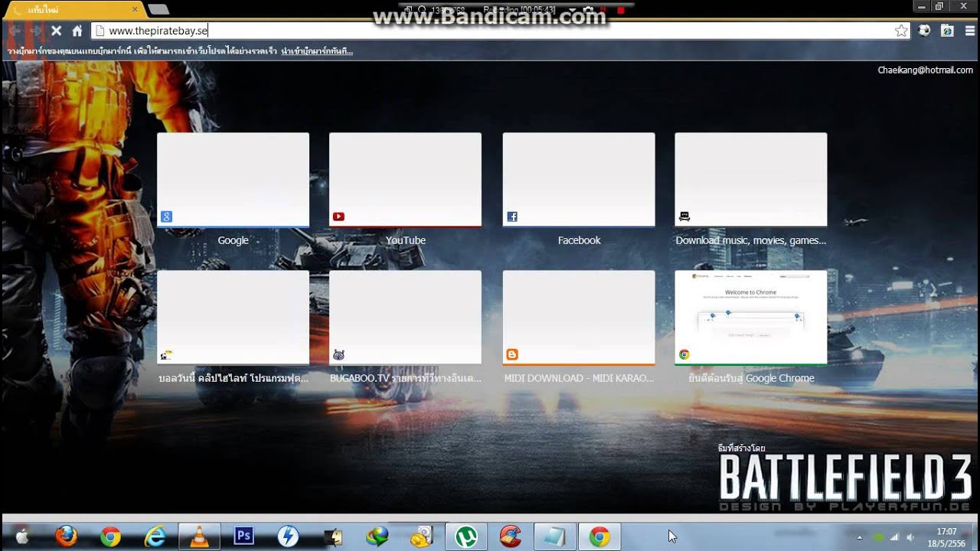The height and width of the screenshot is (551, 980).
Task: Click the Facebook title link
Action: [579, 240]
